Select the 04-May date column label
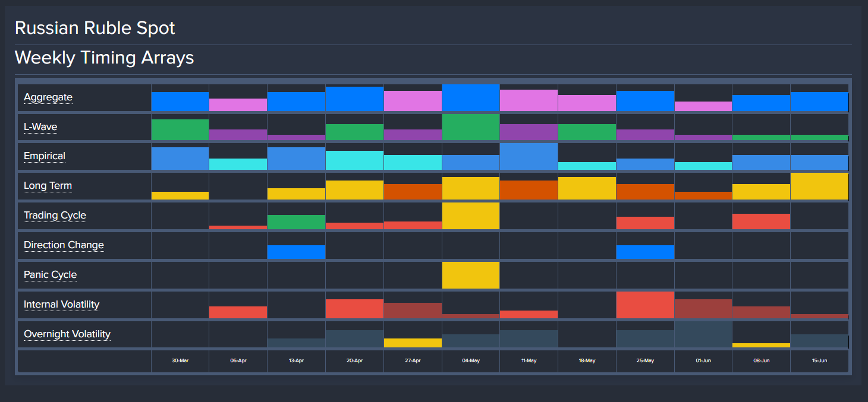 click(x=470, y=360)
